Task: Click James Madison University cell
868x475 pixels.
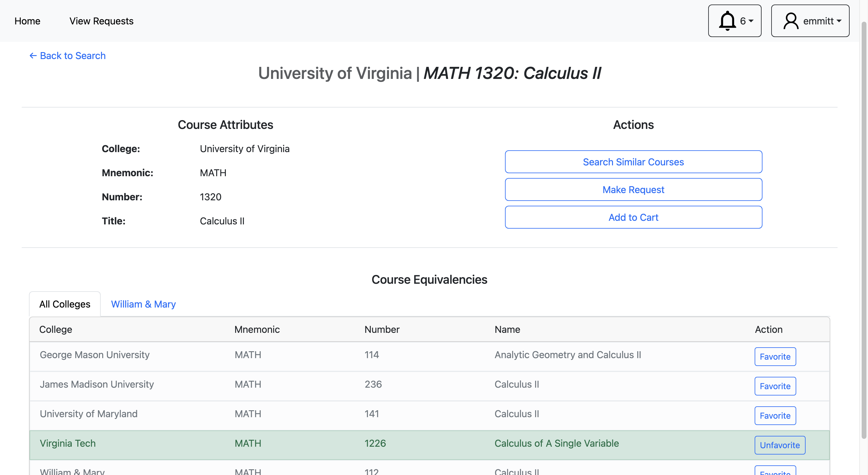Action: pyautogui.click(x=97, y=384)
